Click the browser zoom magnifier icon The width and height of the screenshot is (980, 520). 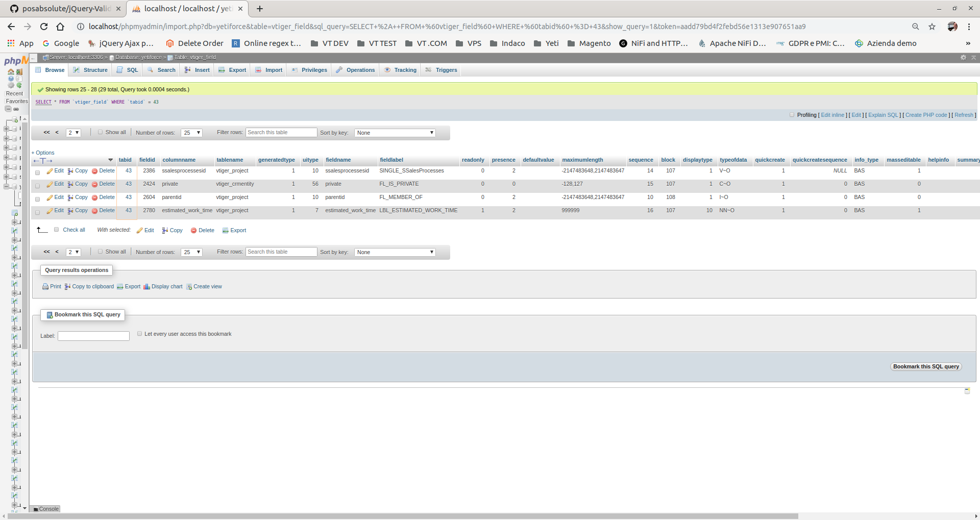tap(916, 27)
